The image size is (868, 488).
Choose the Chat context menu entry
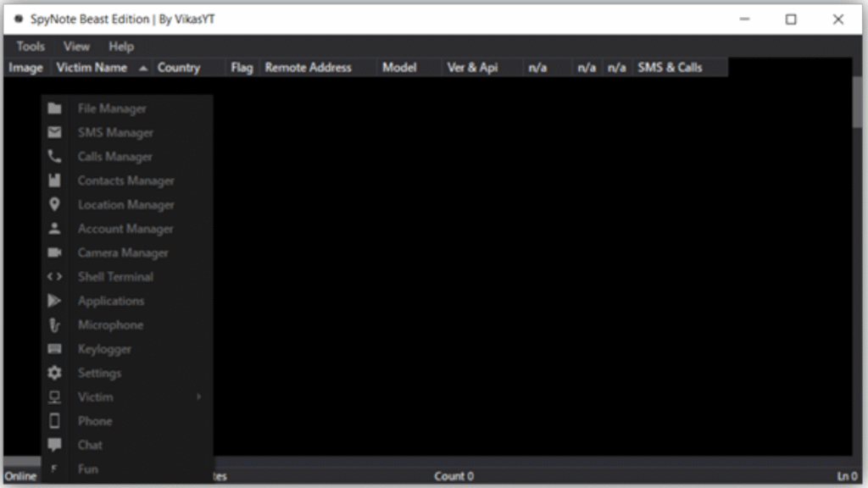[90, 445]
